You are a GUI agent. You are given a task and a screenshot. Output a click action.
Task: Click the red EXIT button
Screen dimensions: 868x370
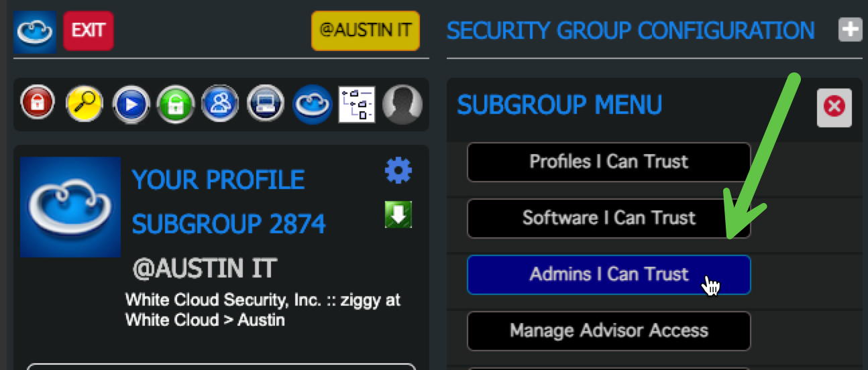point(89,31)
